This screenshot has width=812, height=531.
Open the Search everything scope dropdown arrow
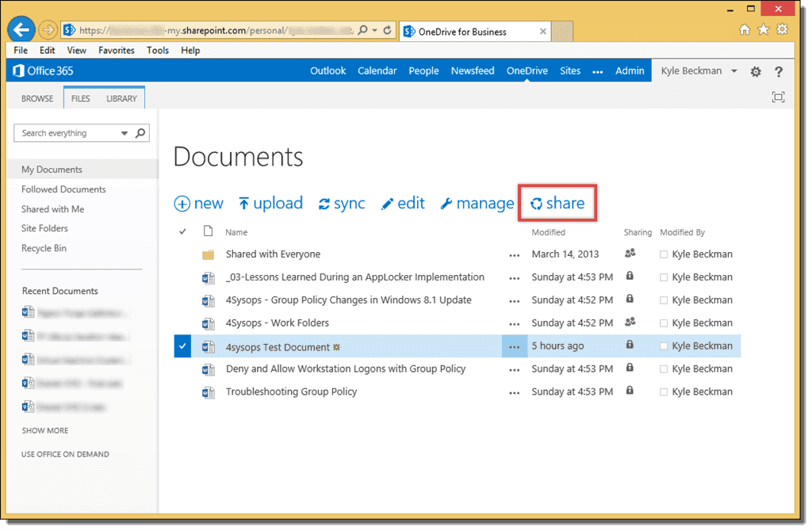(x=124, y=133)
